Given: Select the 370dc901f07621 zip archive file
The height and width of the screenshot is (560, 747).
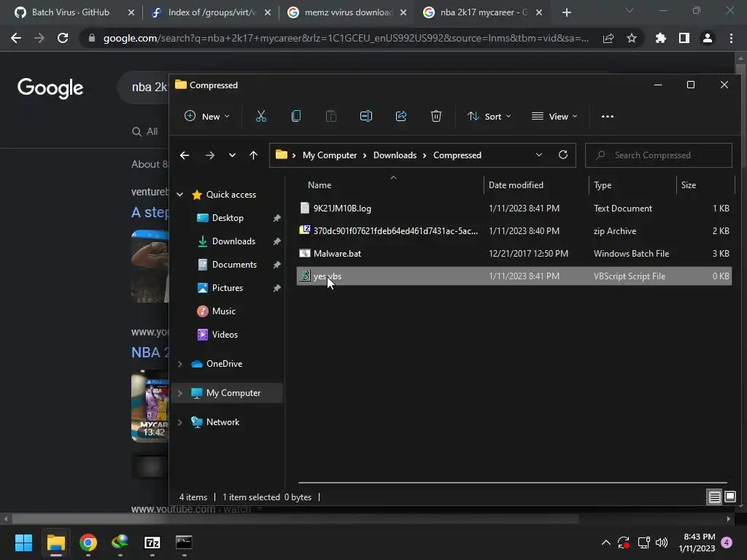Looking at the screenshot, I should point(514,231).
